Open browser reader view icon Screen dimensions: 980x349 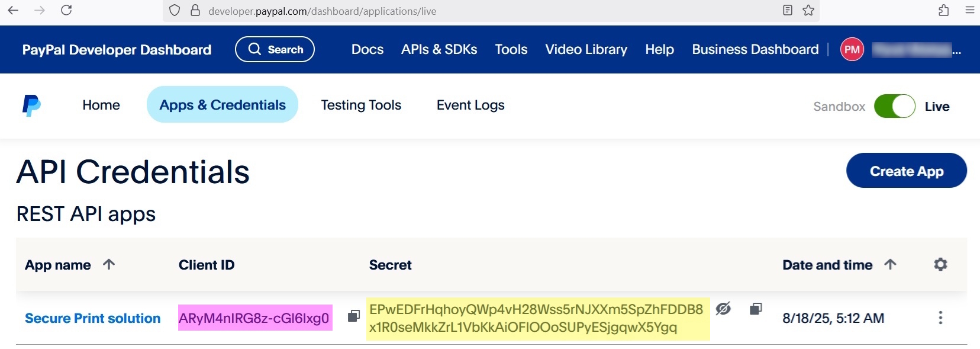tap(787, 10)
